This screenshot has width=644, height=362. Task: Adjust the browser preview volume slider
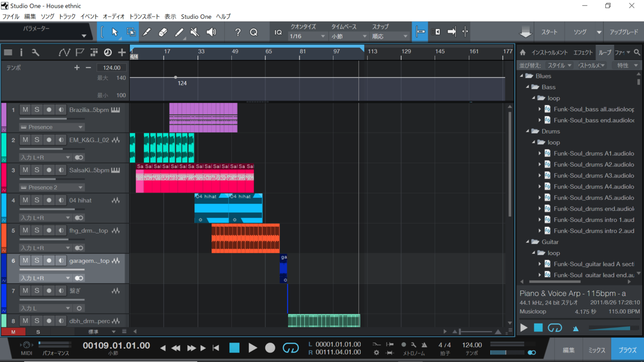[x=613, y=328]
